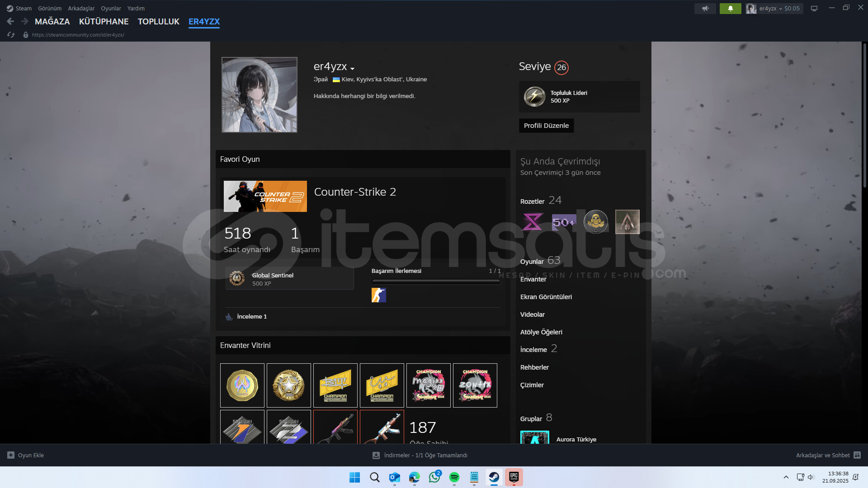Open Spotify from the taskbar
The height and width of the screenshot is (488, 868).
point(454,477)
